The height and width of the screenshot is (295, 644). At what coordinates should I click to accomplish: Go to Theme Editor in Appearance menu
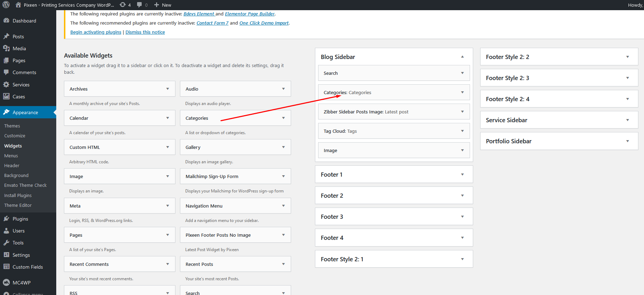tap(18, 205)
